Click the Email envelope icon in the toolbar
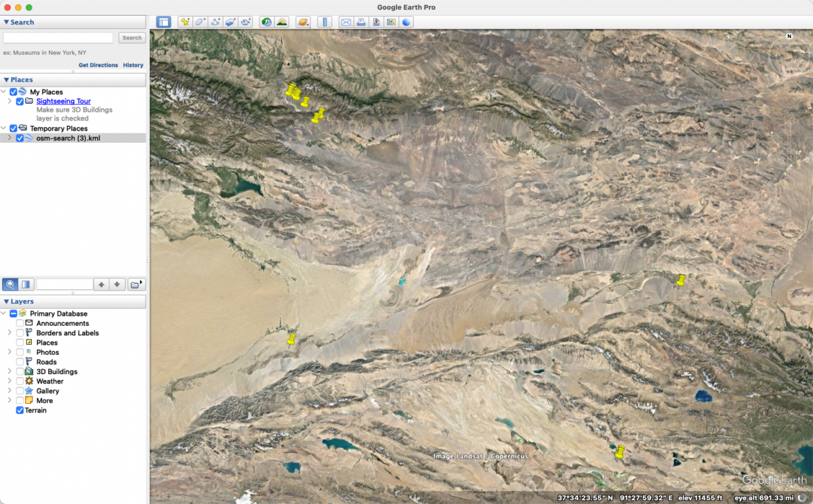This screenshot has height=504, width=813. click(346, 22)
